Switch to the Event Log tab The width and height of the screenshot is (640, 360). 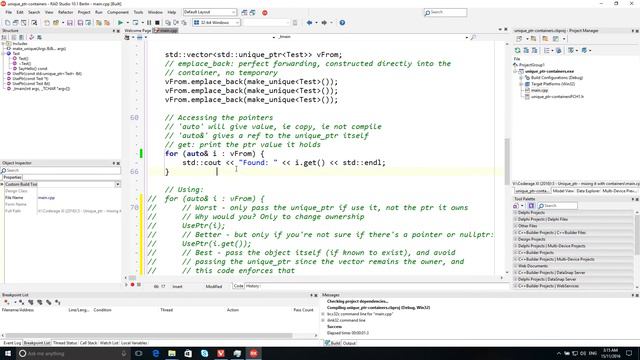tap(12, 343)
